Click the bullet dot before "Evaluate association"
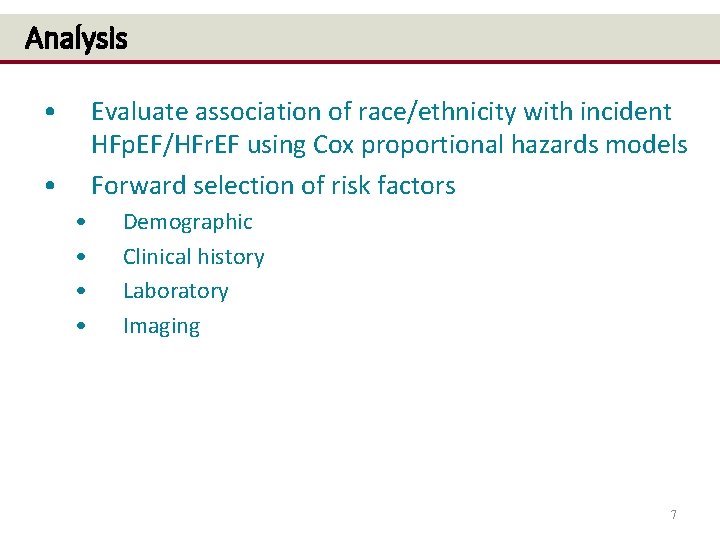Image resolution: width=720 pixels, height=540 pixels. (x=50, y=112)
